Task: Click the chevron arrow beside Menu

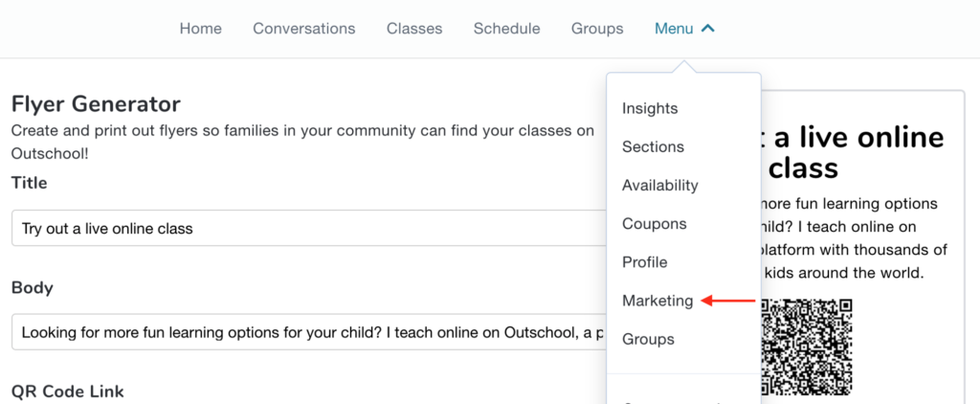Action: [708, 29]
